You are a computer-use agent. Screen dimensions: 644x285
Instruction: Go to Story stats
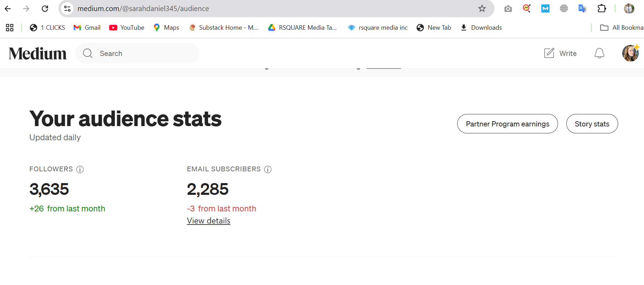(592, 124)
